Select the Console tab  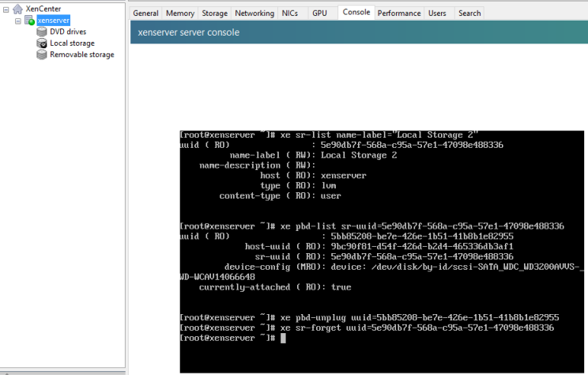(356, 13)
